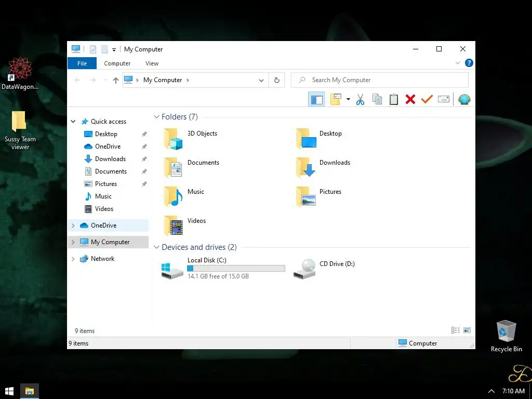Click Local Disk (C:) usage bar
Image resolution: width=532 pixels, height=399 pixels.
tap(236, 269)
